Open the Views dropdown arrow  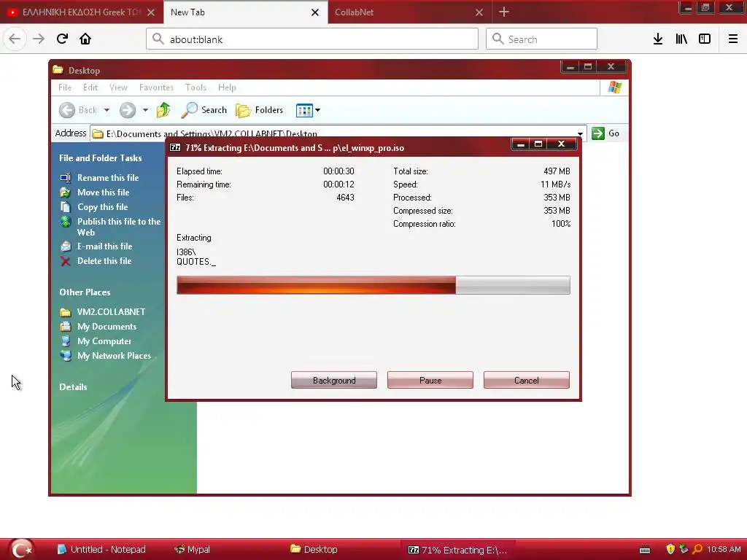[318, 110]
